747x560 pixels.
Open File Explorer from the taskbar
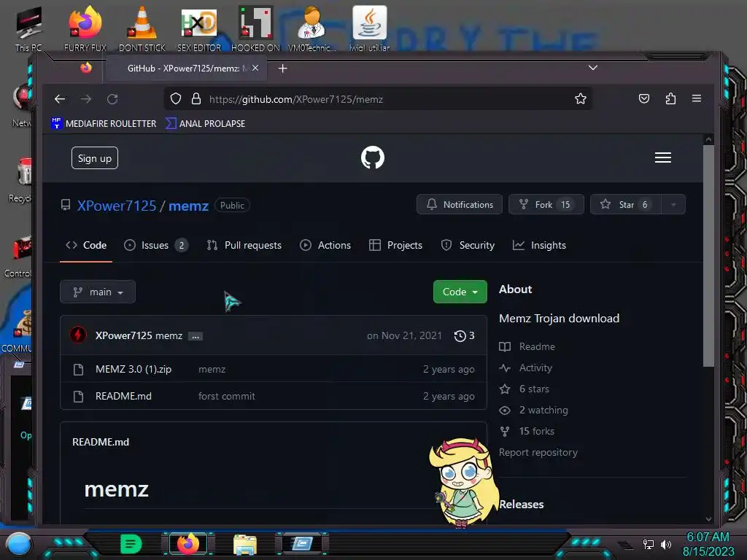pyautogui.click(x=245, y=545)
